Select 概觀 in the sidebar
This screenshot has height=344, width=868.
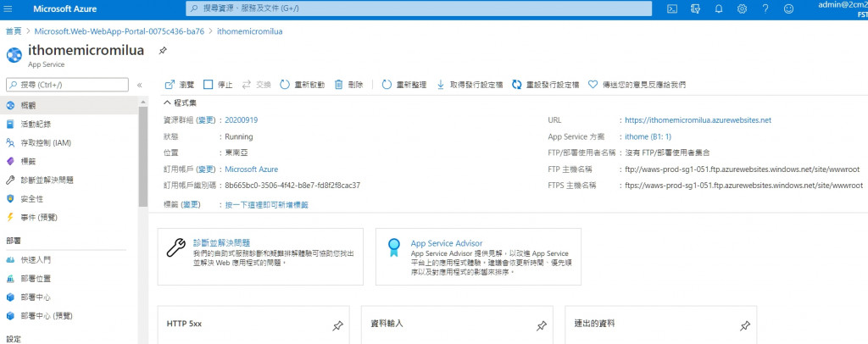[70, 104]
